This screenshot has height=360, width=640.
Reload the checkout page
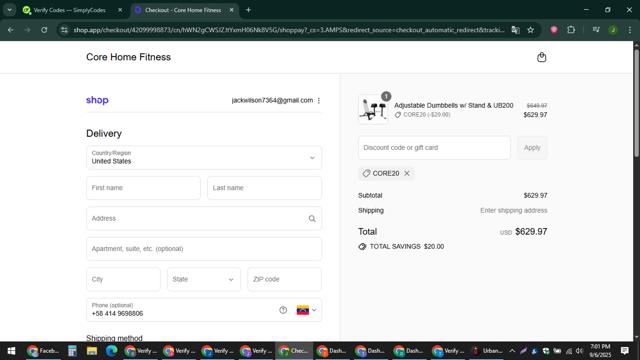(x=44, y=30)
